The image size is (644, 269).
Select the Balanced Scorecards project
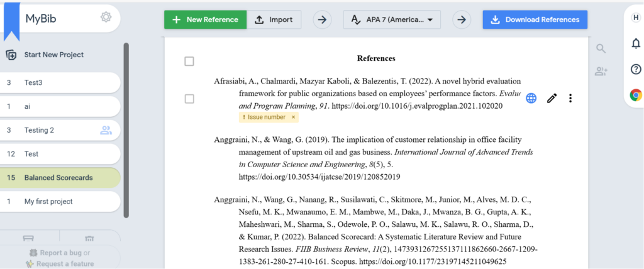point(60,178)
